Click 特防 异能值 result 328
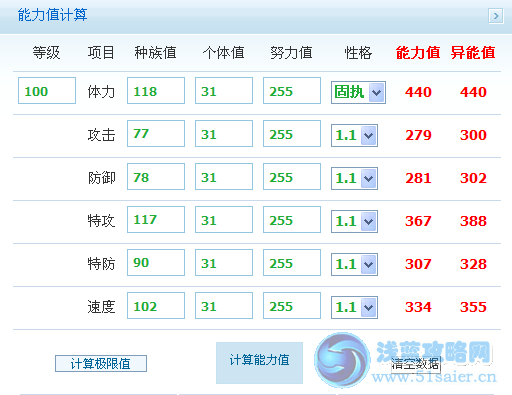 [473, 264]
